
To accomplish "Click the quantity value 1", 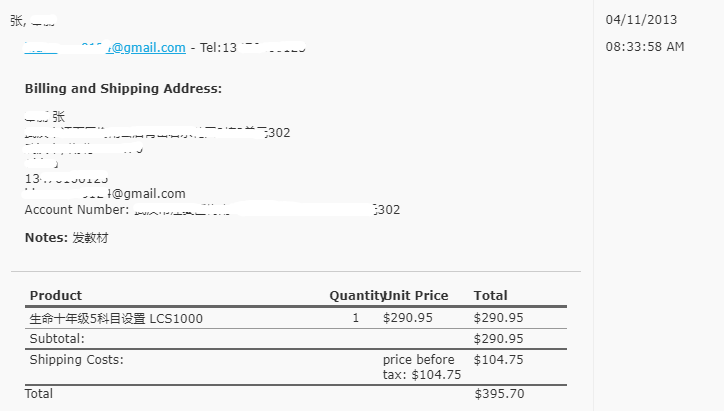I will pos(356,318).
